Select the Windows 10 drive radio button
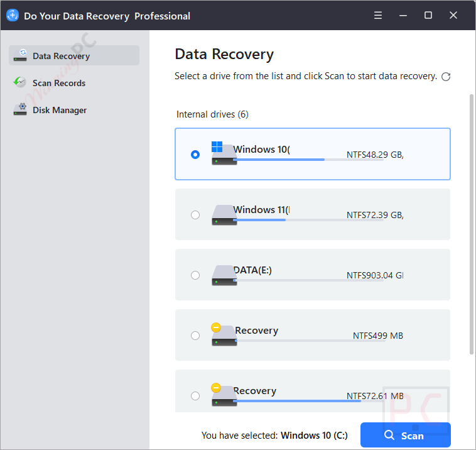The height and width of the screenshot is (450, 476). (x=195, y=155)
